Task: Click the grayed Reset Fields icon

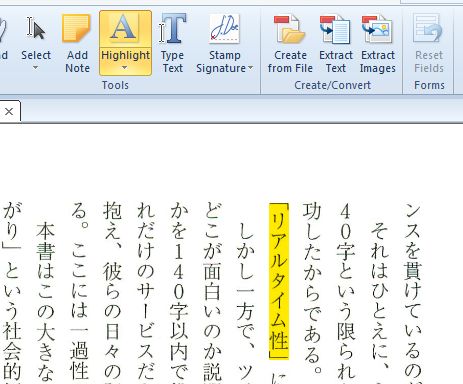Action: click(x=429, y=29)
